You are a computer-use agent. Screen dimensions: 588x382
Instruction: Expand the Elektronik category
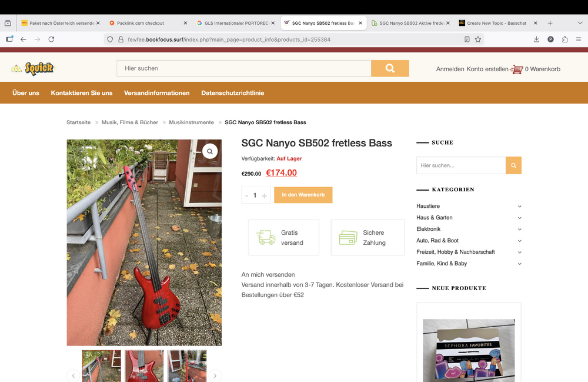pos(520,229)
